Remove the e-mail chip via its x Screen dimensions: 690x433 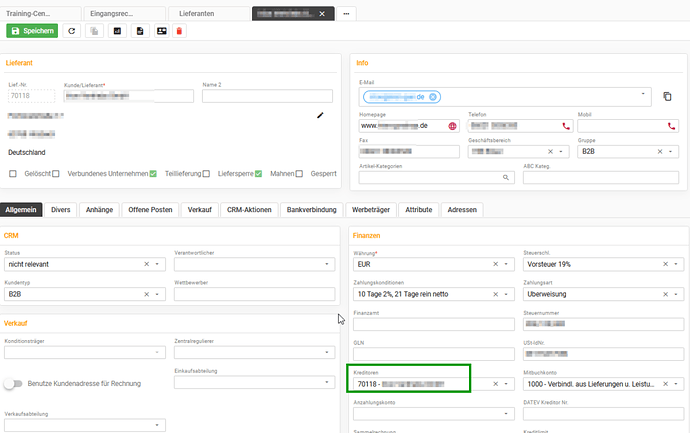coord(433,97)
